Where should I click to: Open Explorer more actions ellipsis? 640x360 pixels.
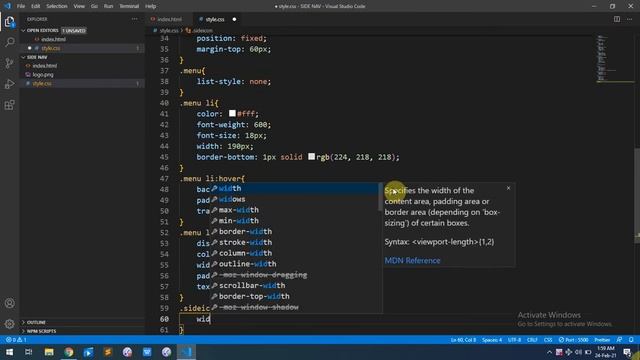pyautogui.click(x=135, y=19)
